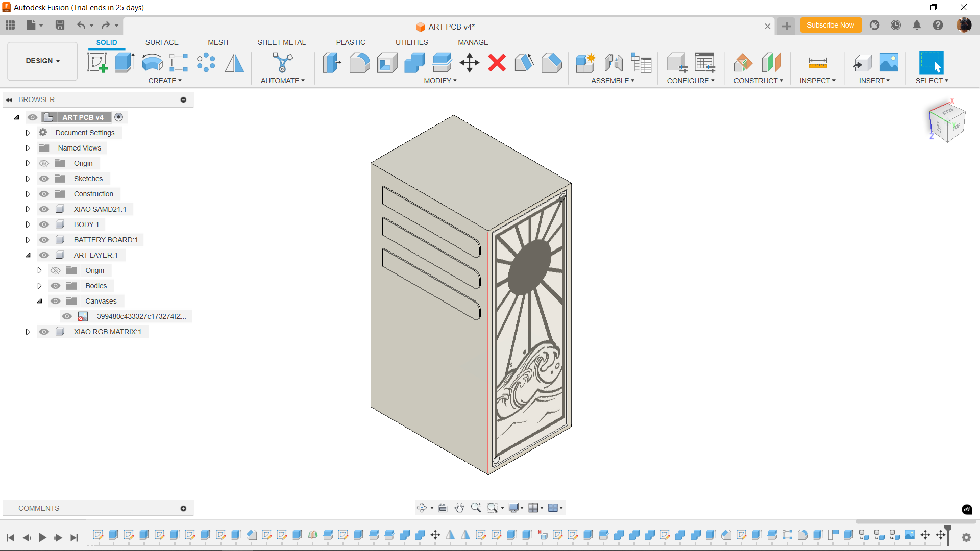Switch to the PLASTIC tab
980x551 pixels.
coord(351,42)
